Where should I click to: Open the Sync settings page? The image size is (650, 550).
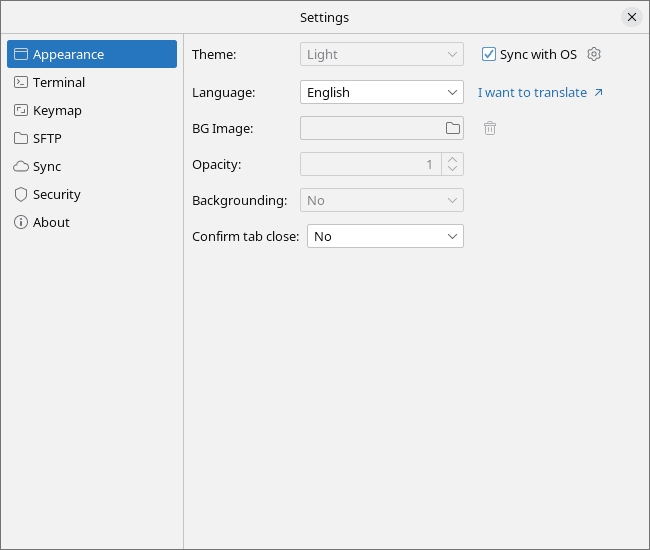point(92,166)
